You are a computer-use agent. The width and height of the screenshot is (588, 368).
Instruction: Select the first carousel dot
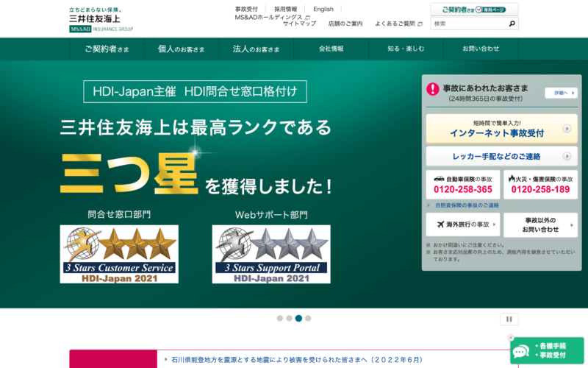click(280, 319)
